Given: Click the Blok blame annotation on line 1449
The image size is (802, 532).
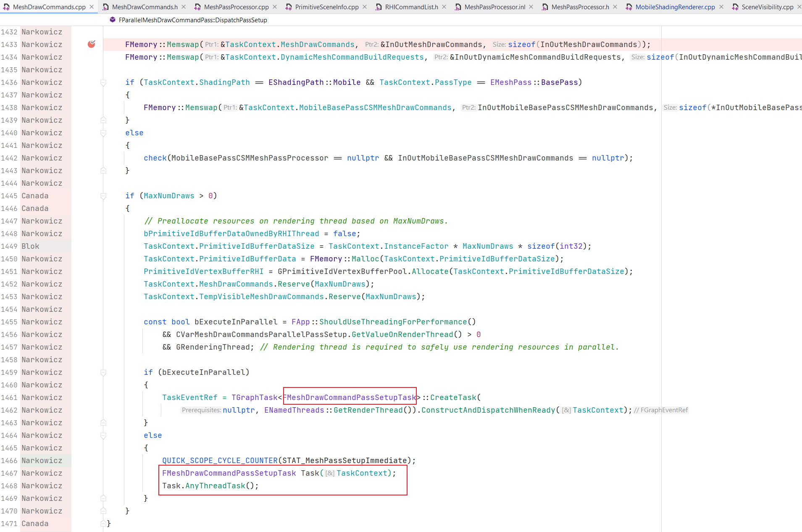Looking at the screenshot, I should [x=30, y=246].
